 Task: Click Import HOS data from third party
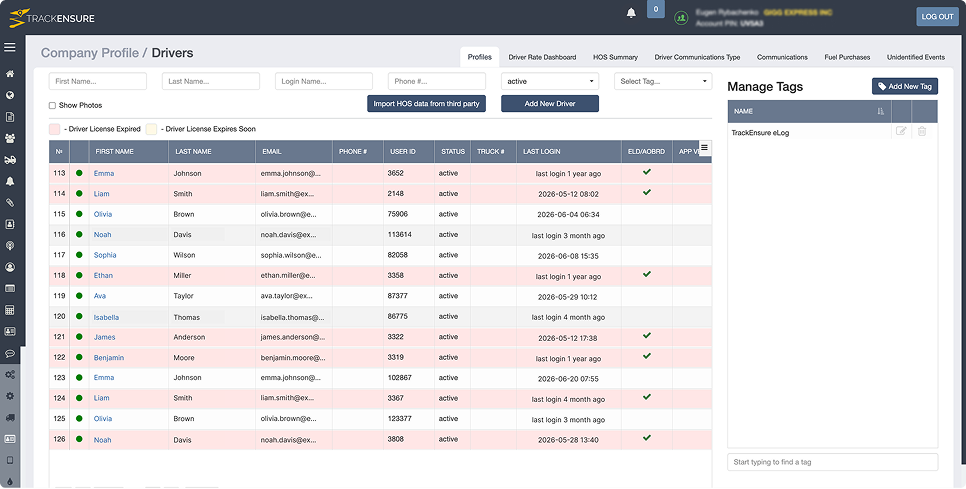(426, 103)
